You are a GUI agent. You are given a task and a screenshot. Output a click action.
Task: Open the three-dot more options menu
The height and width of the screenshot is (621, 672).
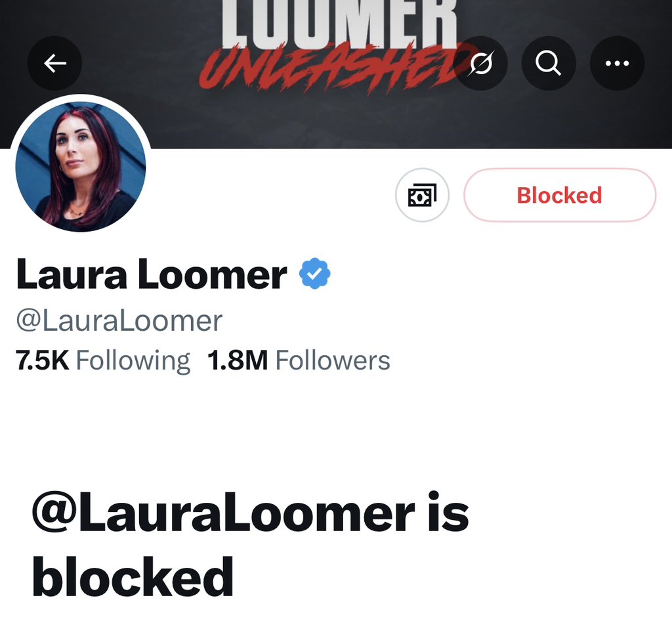[617, 64]
